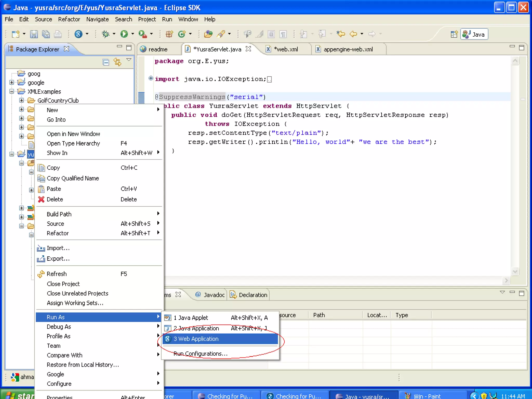This screenshot has height=399, width=532.
Task: Click the Save toolbar icon
Action: [x=34, y=34]
